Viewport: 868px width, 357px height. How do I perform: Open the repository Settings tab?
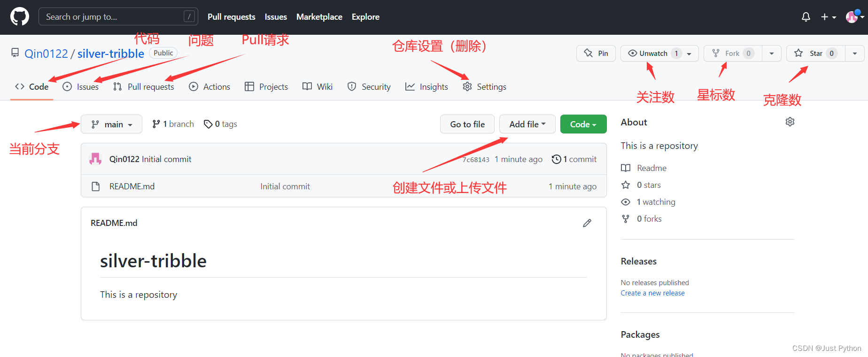[484, 86]
